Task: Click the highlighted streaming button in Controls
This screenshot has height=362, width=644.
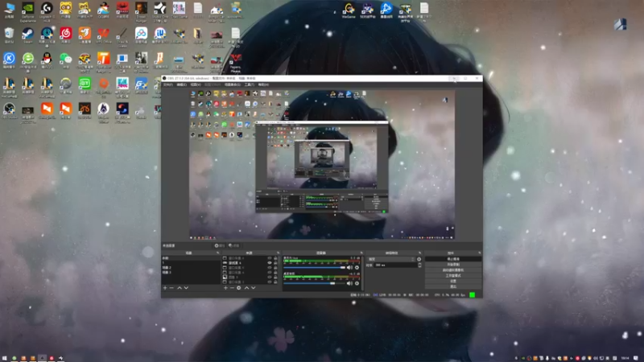Action: (x=453, y=259)
